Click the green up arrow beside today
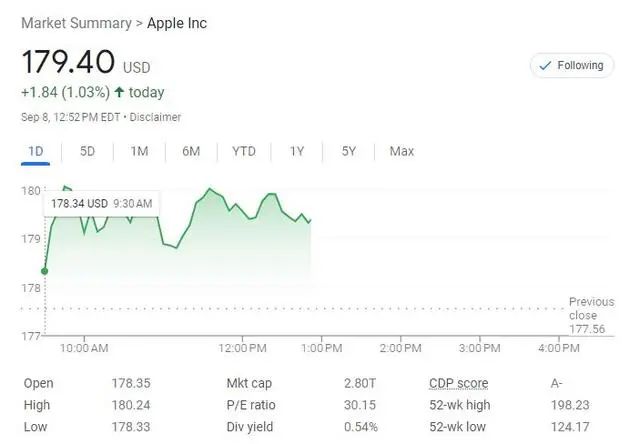This screenshot has height=444, width=640. coord(120,93)
